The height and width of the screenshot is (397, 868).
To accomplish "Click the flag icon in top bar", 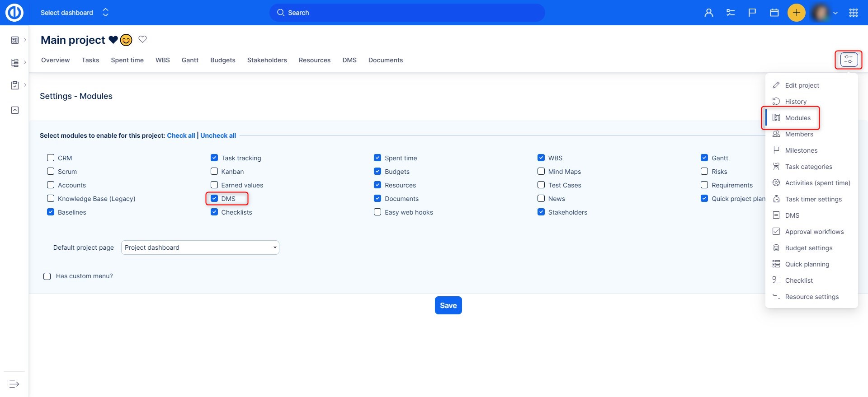I will 752,13.
